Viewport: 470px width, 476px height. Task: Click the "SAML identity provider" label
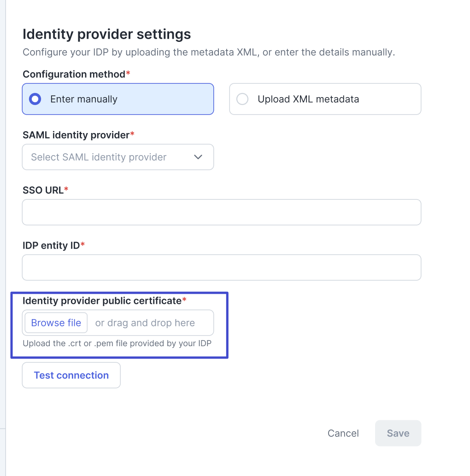[x=76, y=135]
